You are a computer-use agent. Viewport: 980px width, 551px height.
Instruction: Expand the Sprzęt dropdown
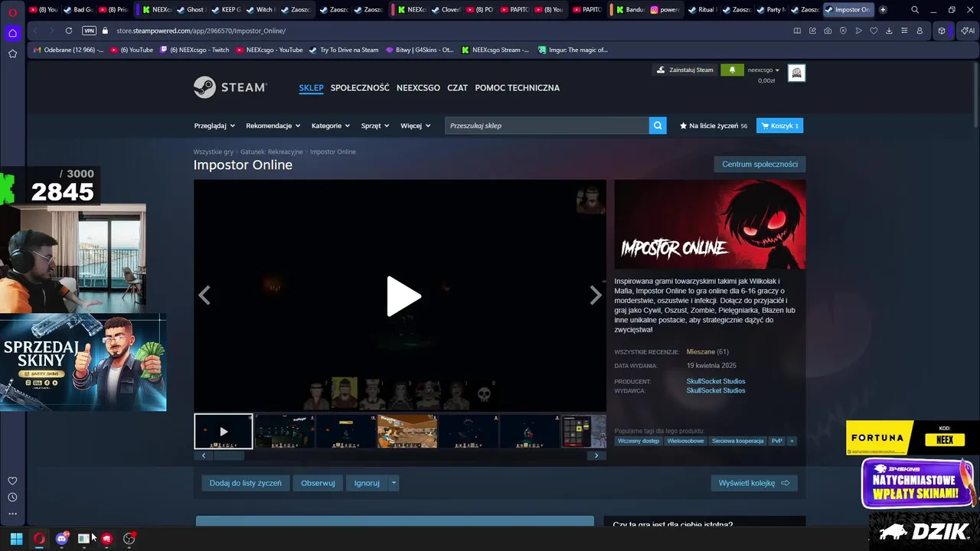pyautogui.click(x=375, y=126)
